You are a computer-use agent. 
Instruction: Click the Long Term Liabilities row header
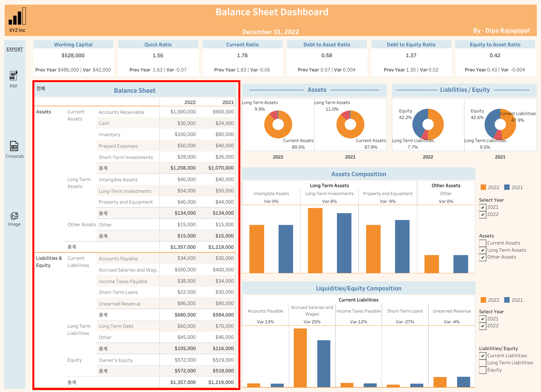point(79,329)
